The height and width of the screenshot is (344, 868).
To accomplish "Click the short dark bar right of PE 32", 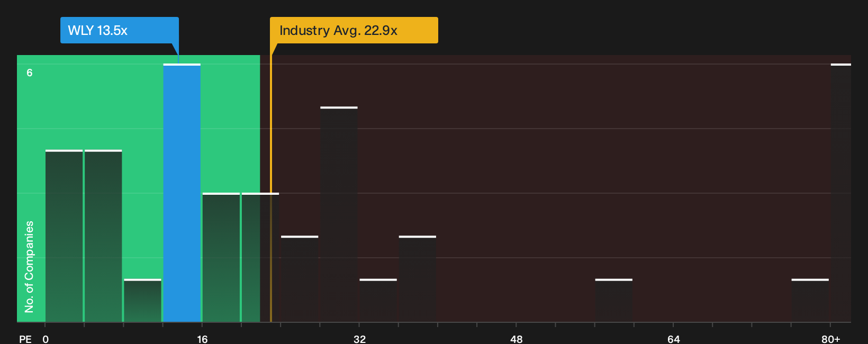I will pyautogui.click(x=378, y=301).
